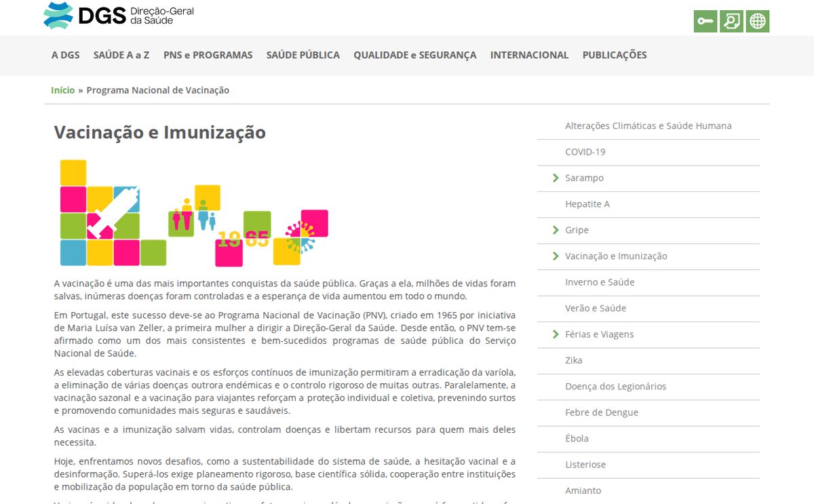Open the SAÚDE PÚBLICA menu
The height and width of the screenshot is (504, 814).
click(303, 55)
